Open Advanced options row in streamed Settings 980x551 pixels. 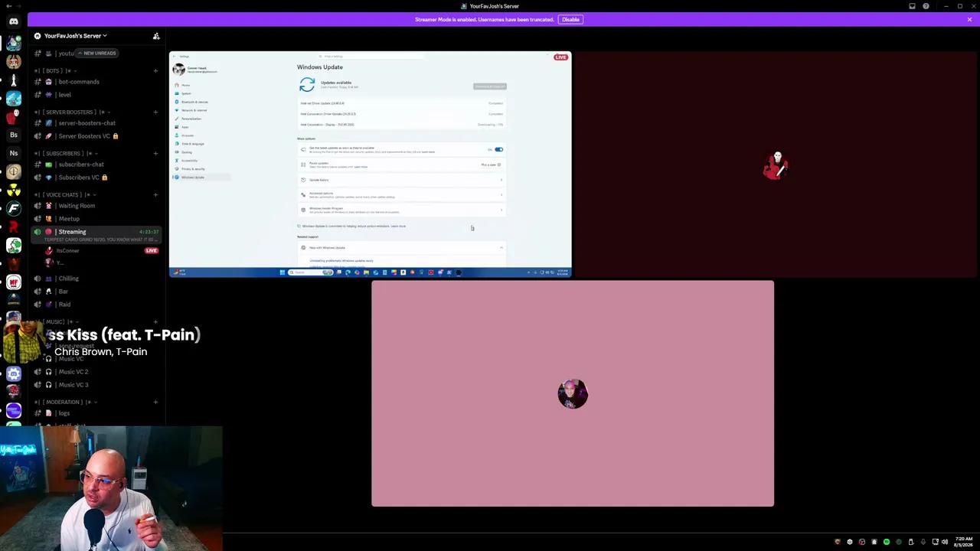tap(400, 194)
